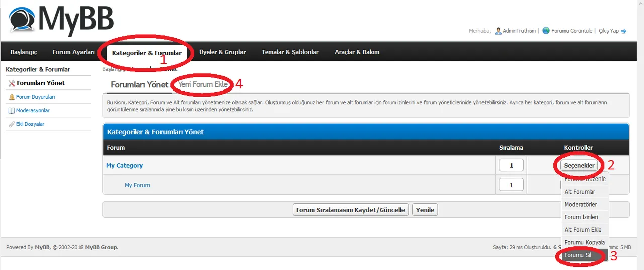Open the Seçenekler dropdown for My Category
The height and width of the screenshot is (270, 644).
579,165
